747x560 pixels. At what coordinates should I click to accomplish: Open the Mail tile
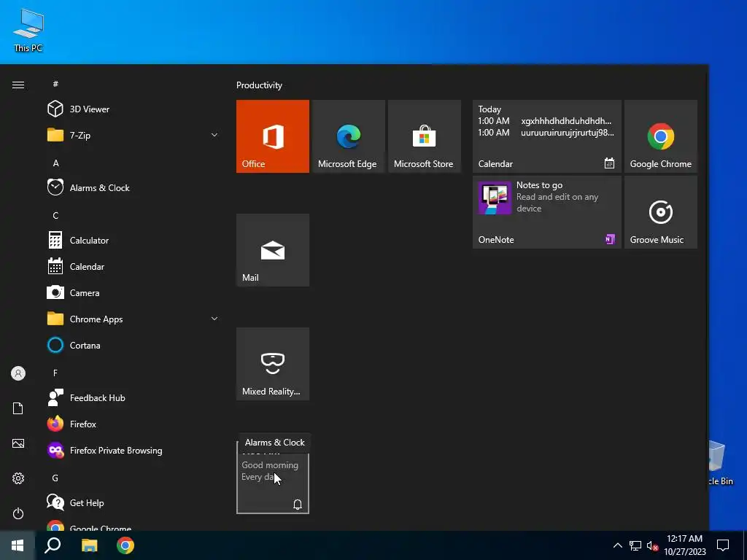(273, 250)
